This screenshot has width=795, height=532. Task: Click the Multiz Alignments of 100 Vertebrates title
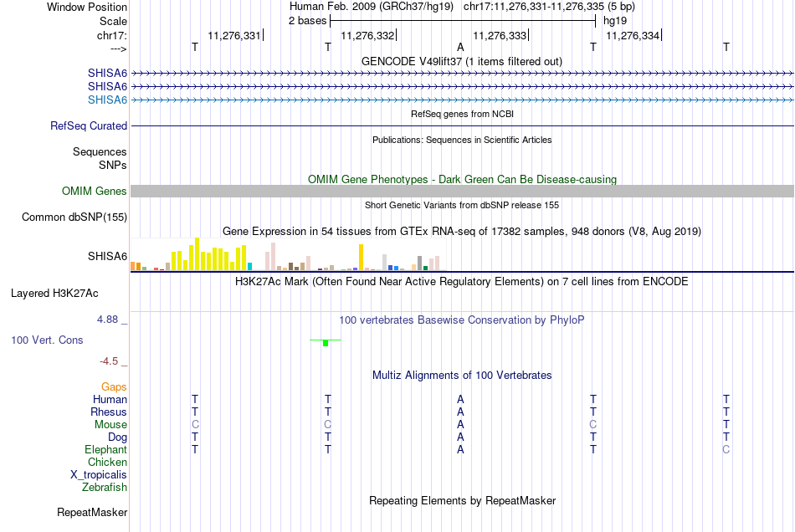[x=462, y=376]
